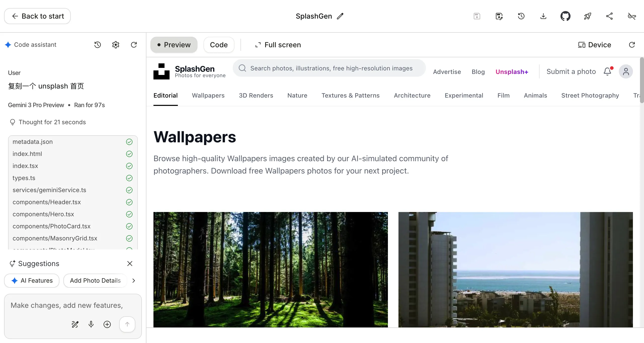Click the Back to start button
The width and height of the screenshot is (644, 343).
coord(37,16)
